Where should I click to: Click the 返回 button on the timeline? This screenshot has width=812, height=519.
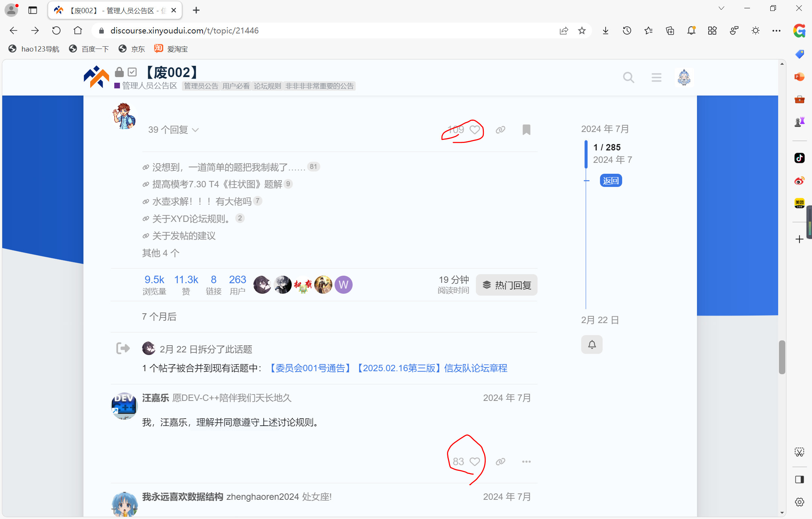611,181
